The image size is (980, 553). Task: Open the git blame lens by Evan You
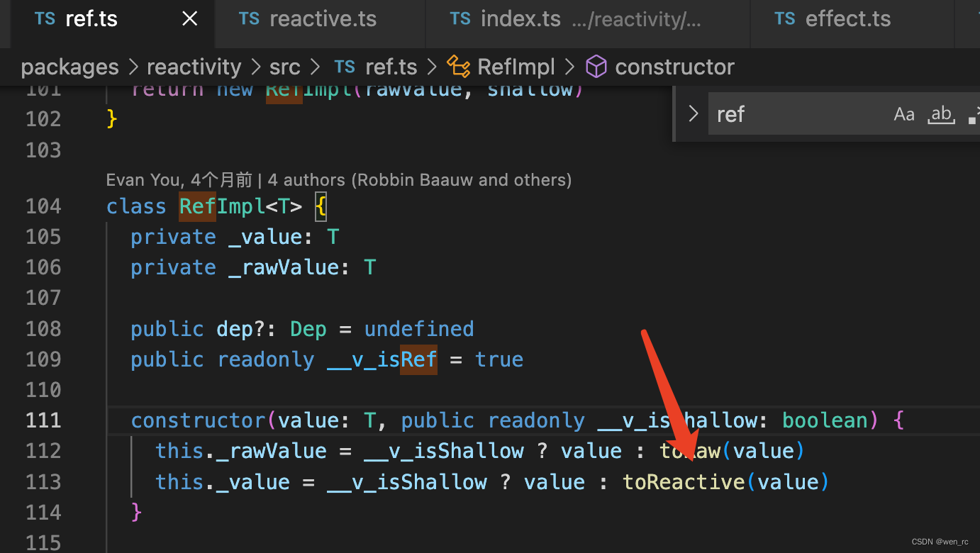339,180
